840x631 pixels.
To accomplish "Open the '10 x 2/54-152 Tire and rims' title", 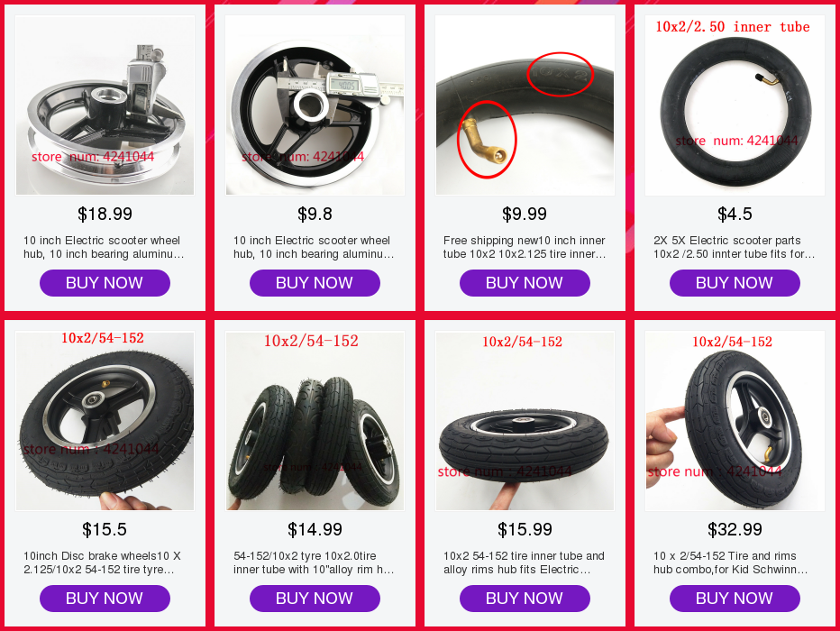I will tap(730, 562).
